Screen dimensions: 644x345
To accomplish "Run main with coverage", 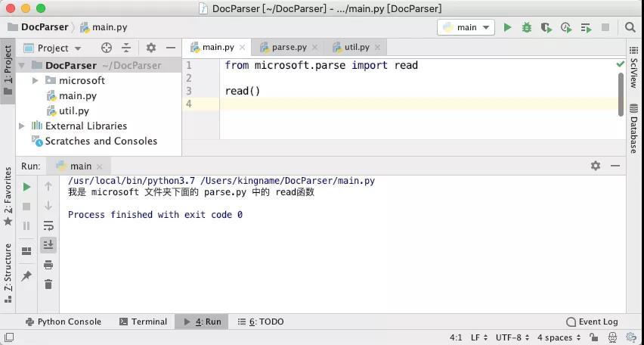I will 546,27.
